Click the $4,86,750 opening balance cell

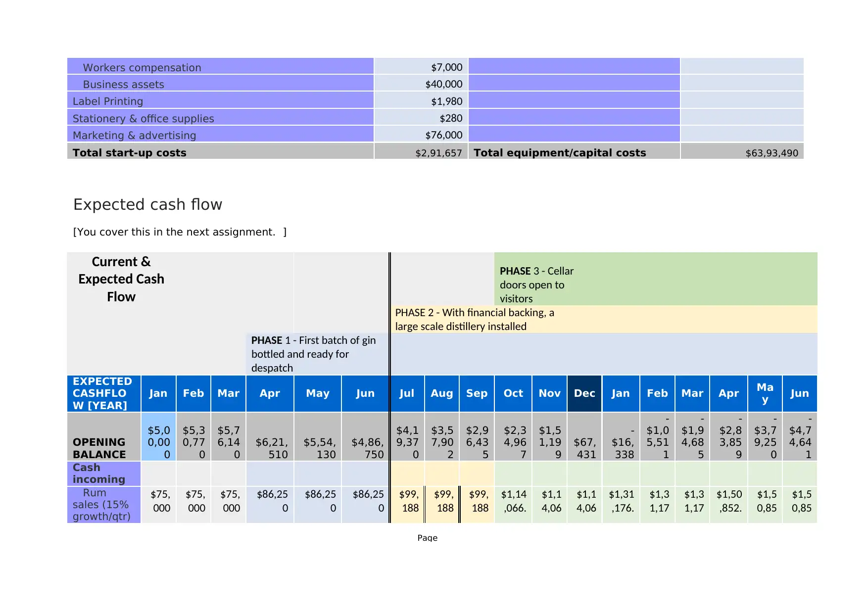tap(365, 436)
